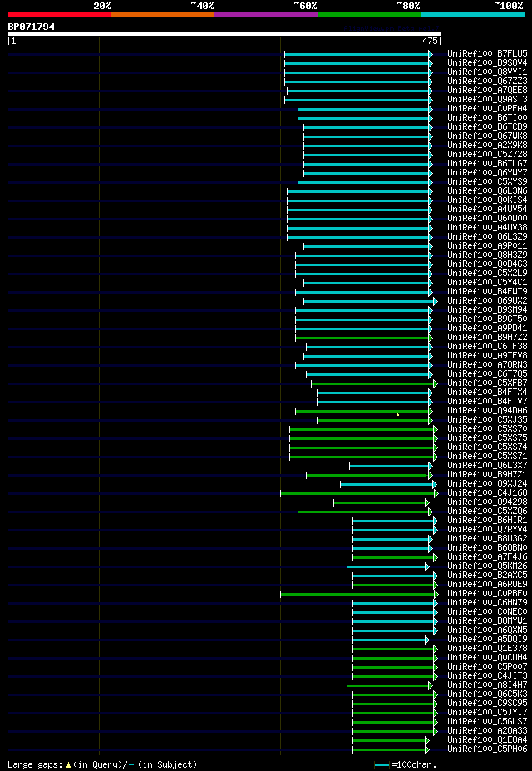The width and height of the screenshot is (532, 771).
Task: Select the UniRef100_C5Y4C1 label
Action: click(x=487, y=283)
